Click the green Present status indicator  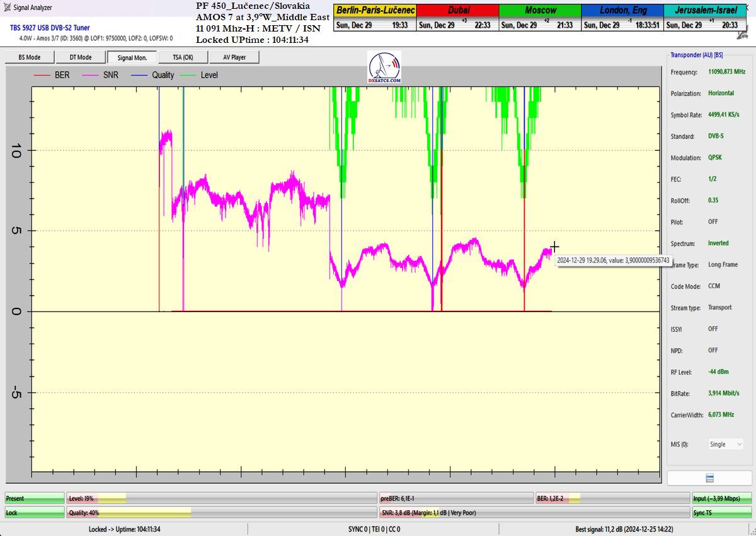click(35, 498)
